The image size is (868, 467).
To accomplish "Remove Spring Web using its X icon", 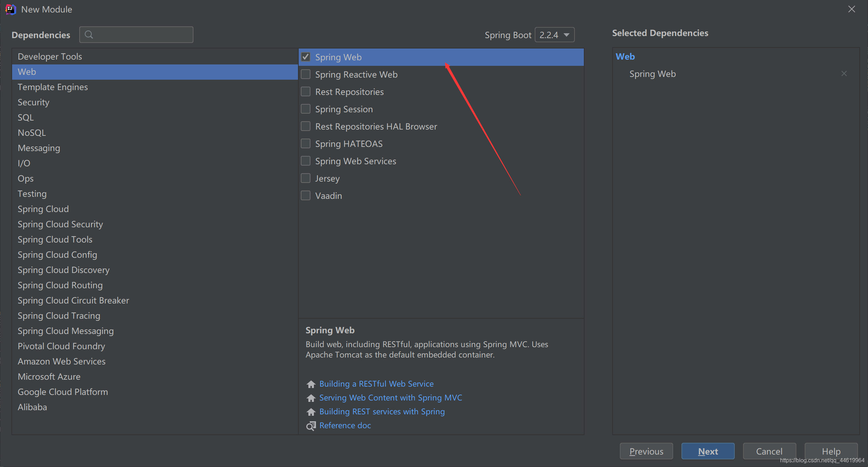I will pyautogui.click(x=844, y=74).
